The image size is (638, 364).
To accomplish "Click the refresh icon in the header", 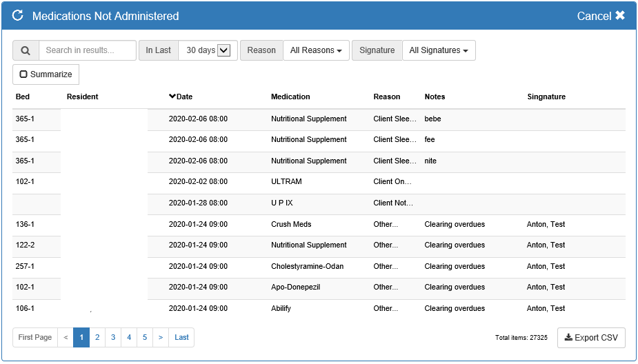I will coord(18,16).
